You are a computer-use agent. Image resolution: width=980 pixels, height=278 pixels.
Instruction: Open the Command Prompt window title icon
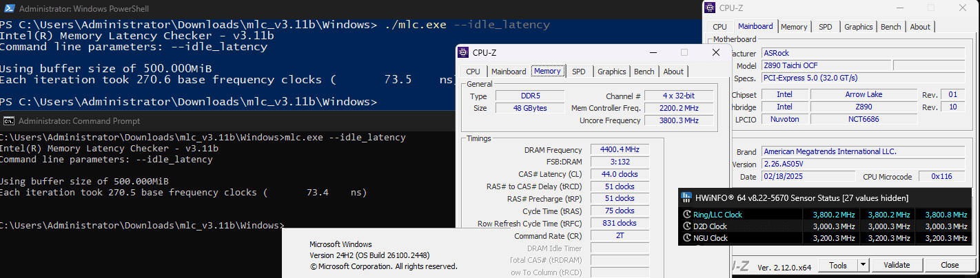(9, 120)
